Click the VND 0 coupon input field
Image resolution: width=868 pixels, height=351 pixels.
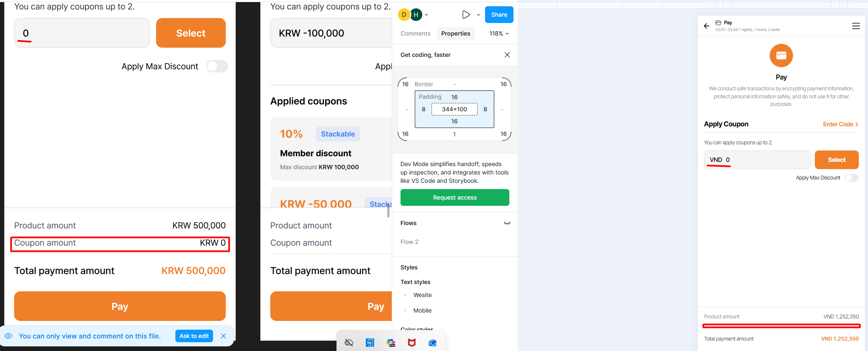pos(757,160)
